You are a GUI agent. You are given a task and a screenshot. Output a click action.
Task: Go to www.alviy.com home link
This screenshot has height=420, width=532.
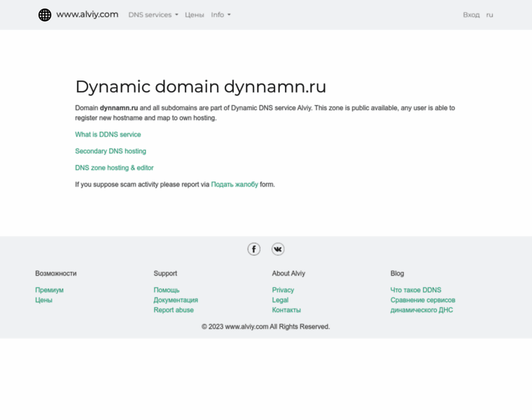87,15
